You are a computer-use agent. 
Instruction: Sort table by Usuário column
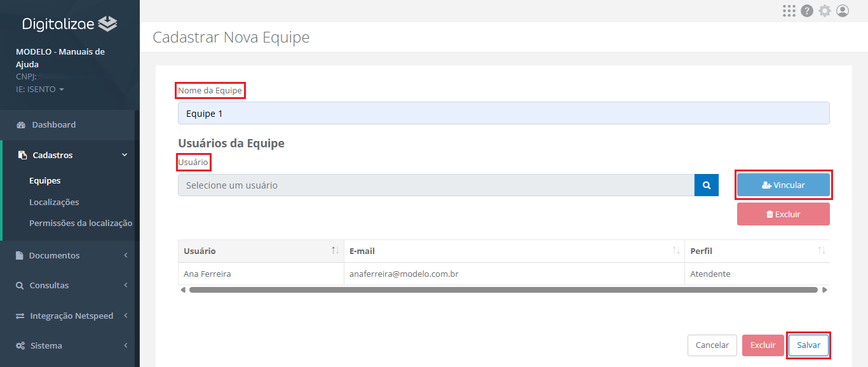coord(335,251)
